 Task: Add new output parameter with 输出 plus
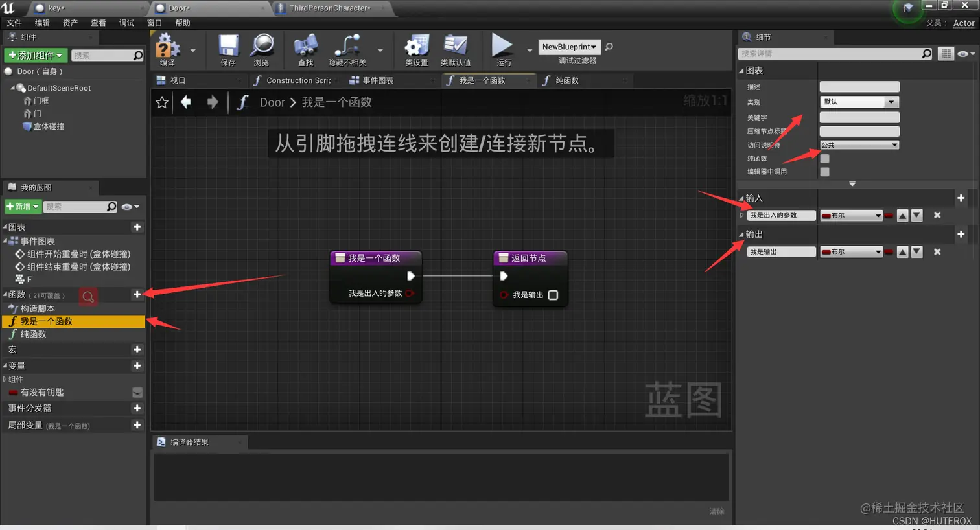tap(961, 234)
